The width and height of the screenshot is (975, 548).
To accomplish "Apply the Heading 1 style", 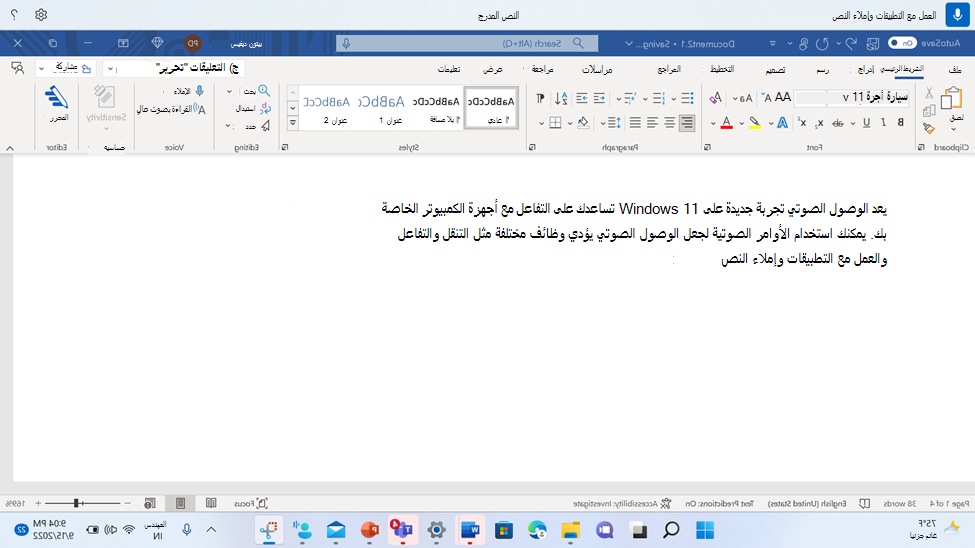I will (382, 108).
